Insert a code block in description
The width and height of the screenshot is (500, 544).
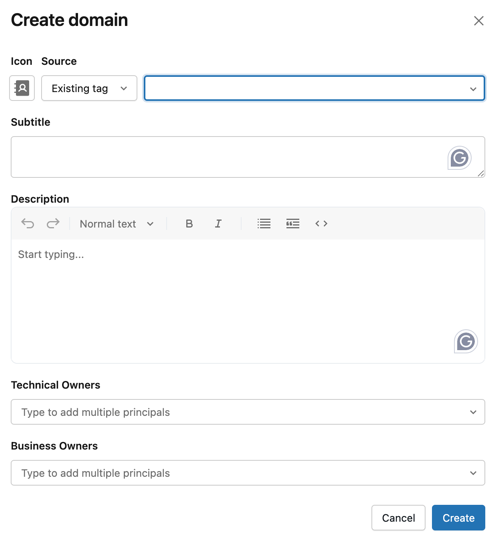coord(321,224)
